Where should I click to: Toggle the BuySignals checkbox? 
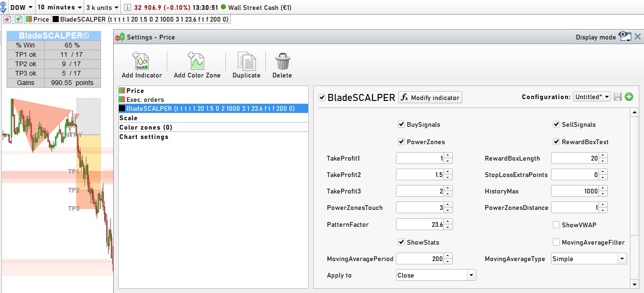tap(401, 124)
